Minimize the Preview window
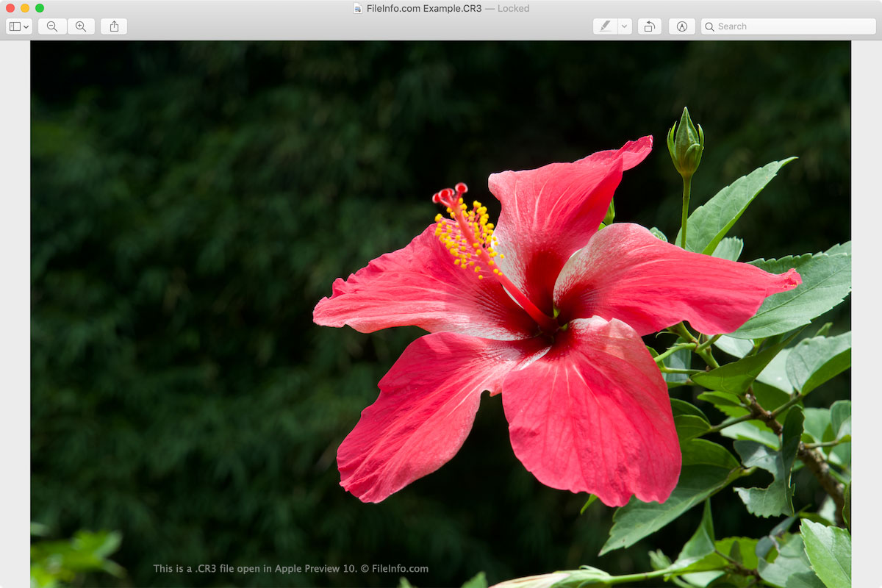The image size is (882, 588). (25, 8)
